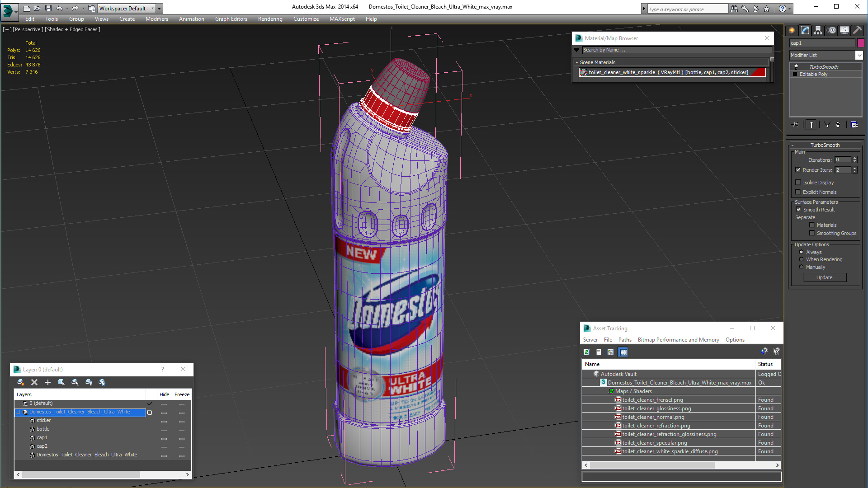This screenshot has height=488, width=868.
Task: Enable Separate by Materials checkbox
Action: tap(812, 225)
